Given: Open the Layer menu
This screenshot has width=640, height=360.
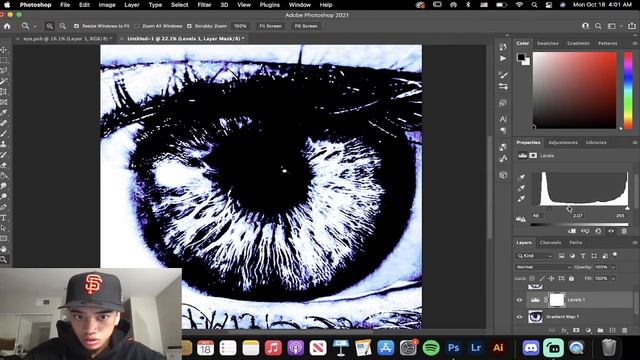Looking at the screenshot, I should point(132,5).
